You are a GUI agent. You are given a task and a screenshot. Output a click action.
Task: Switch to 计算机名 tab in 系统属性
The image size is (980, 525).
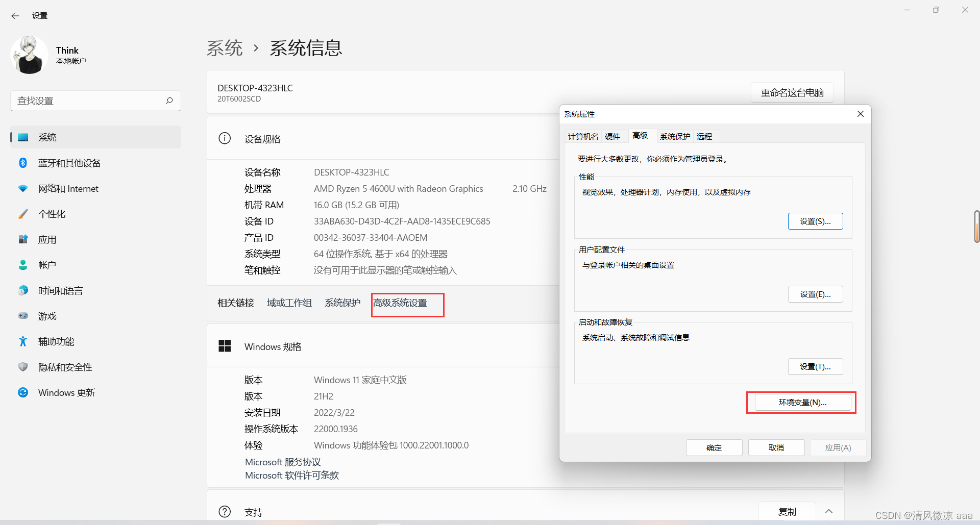pos(583,136)
